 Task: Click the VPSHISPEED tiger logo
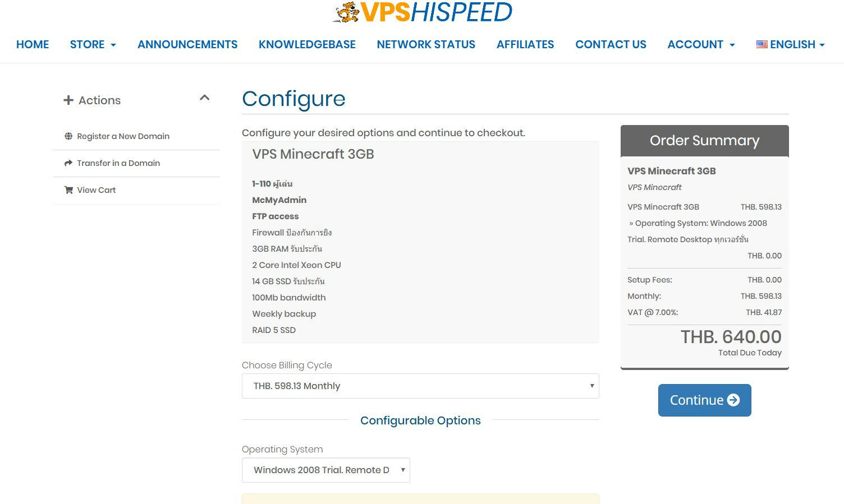click(x=422, y=12)
